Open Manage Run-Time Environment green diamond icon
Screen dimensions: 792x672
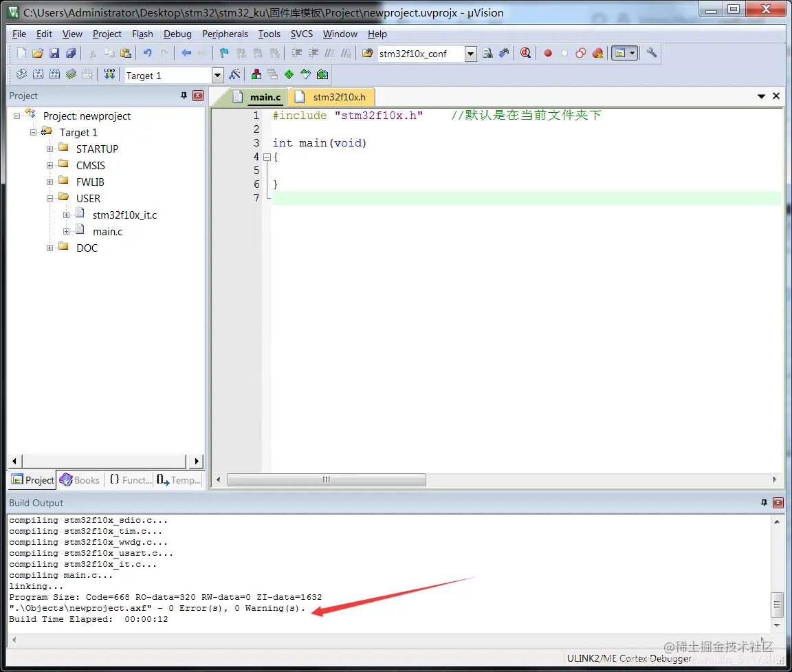pos(289,75)
